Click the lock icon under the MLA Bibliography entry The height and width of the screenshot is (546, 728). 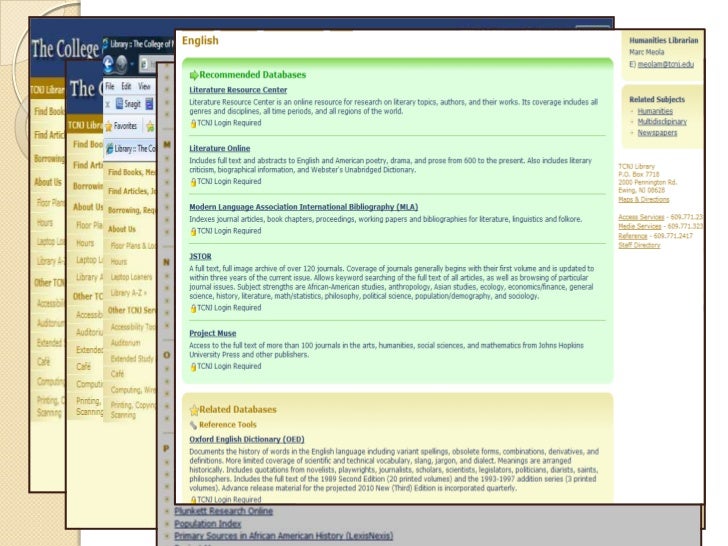[193, 231]
